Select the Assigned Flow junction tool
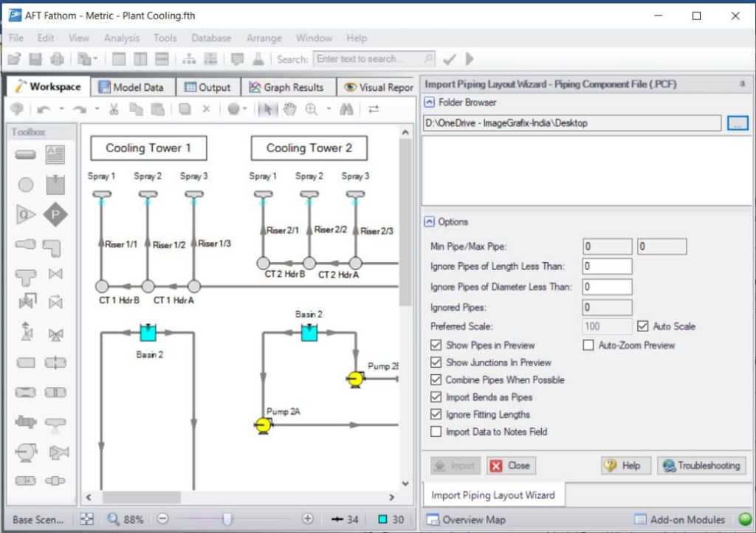Viewport: 756px width, 533px height. pos(26,214)
